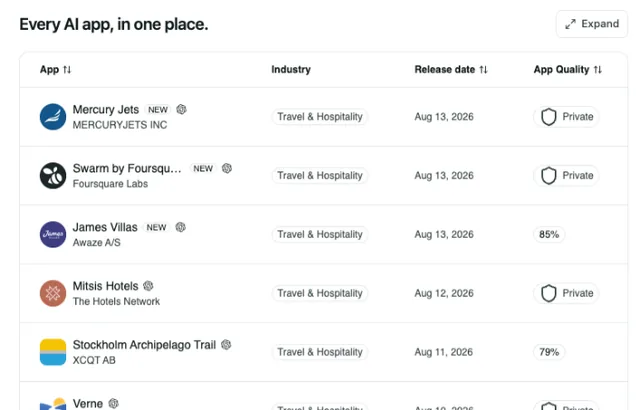Select Travel & Hospitality tag for Mitsis Hotels
This screenshot has width=640, height=410.
[x=320, y=293]
